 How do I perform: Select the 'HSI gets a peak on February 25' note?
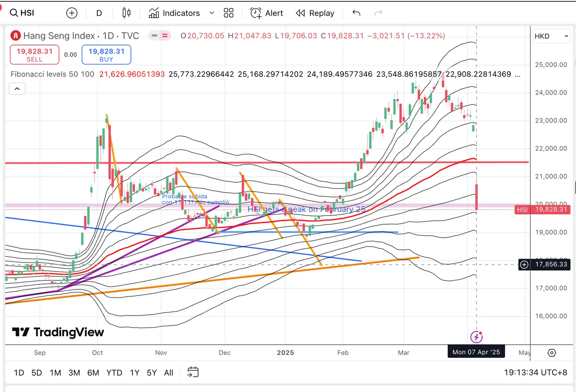(x=306, y=209)
